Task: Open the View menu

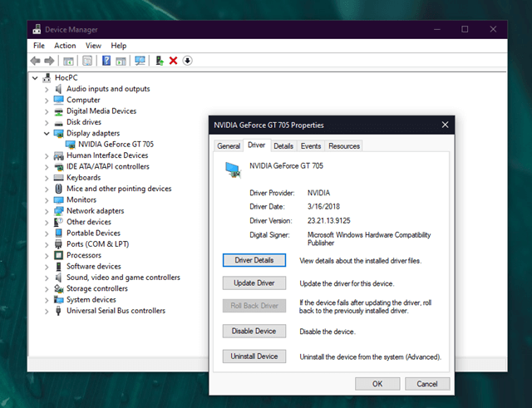Action: tap(93, 46)
